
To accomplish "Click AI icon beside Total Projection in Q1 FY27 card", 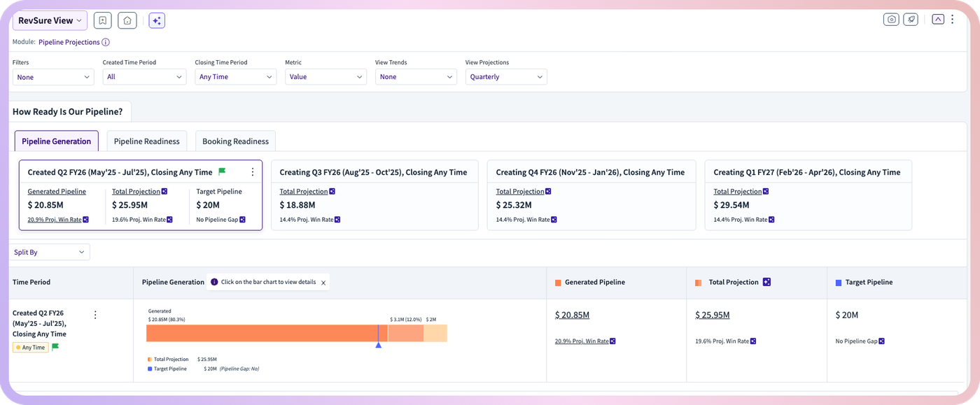I will click(766, 192).
